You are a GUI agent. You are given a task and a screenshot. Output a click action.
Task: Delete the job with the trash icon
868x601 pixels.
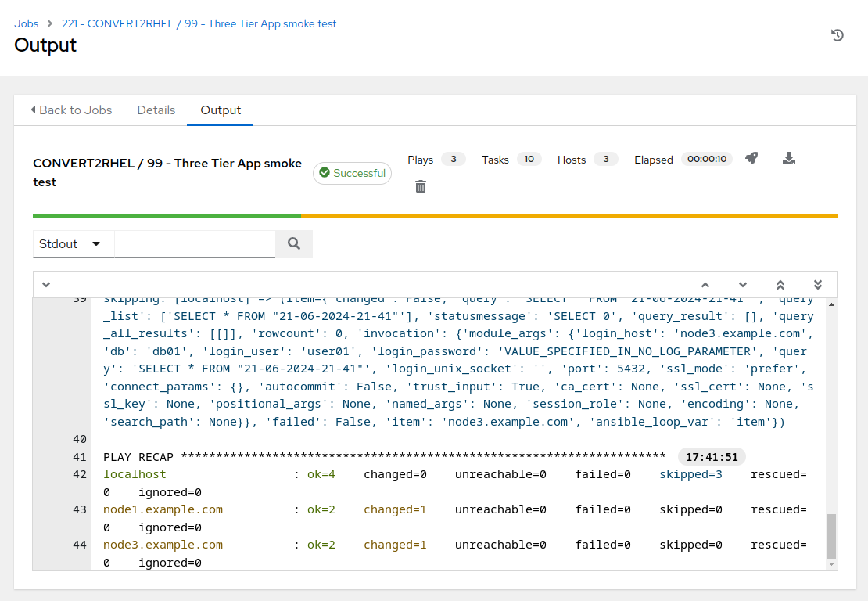point(421,186)
